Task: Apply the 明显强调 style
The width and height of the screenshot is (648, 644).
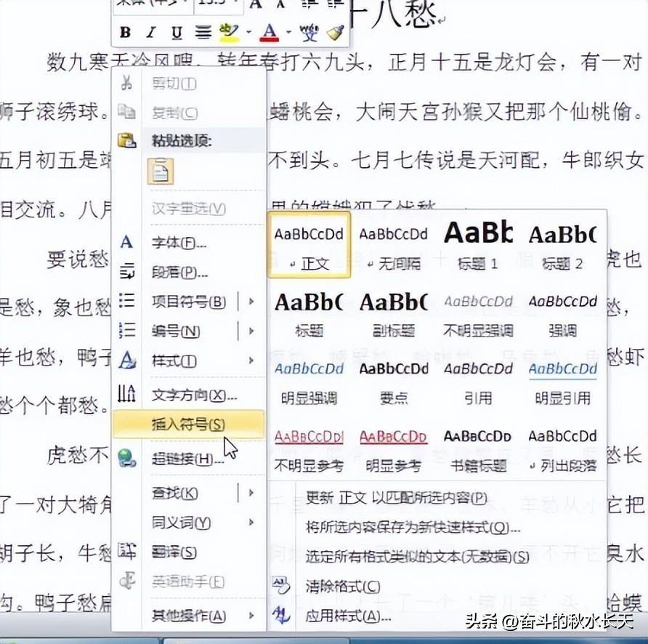Action: (309, 381)
